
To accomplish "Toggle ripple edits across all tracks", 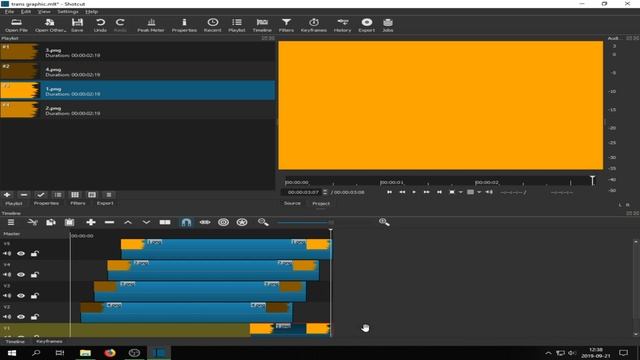I will (x=242, y=222).
